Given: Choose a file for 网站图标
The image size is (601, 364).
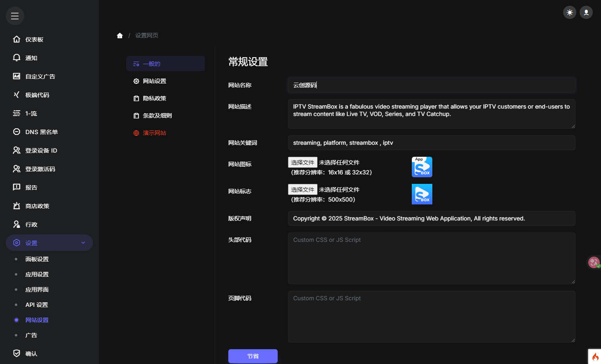Looking at the screenshot, I should click(x=303, y=162).
